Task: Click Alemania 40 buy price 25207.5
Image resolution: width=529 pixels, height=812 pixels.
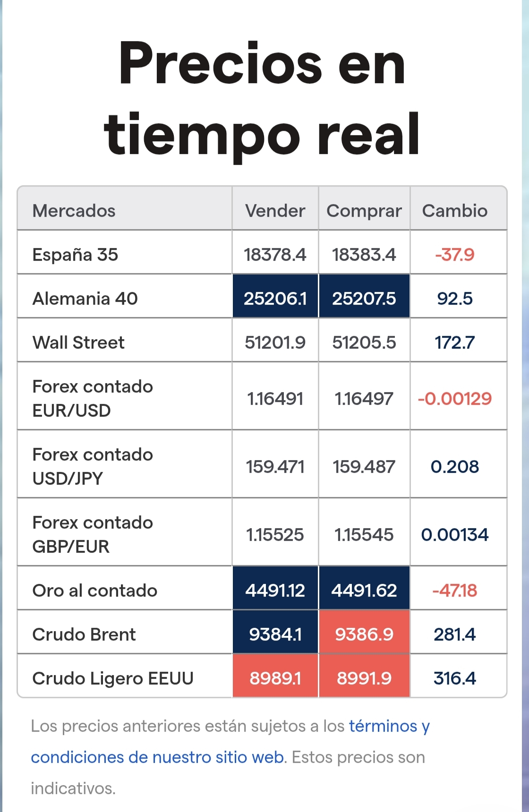Action: coord(364,299)
